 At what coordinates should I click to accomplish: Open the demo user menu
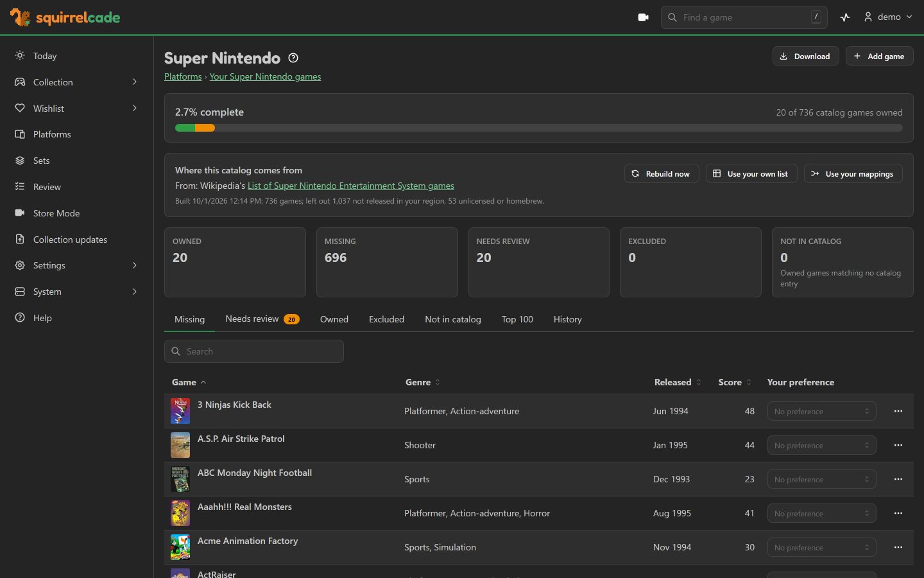pyautogui.click(x=888, y=17)
